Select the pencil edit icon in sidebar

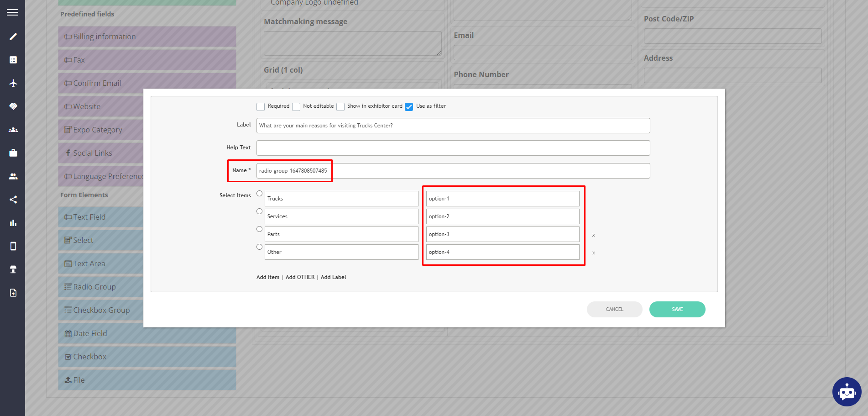point(13,37)
